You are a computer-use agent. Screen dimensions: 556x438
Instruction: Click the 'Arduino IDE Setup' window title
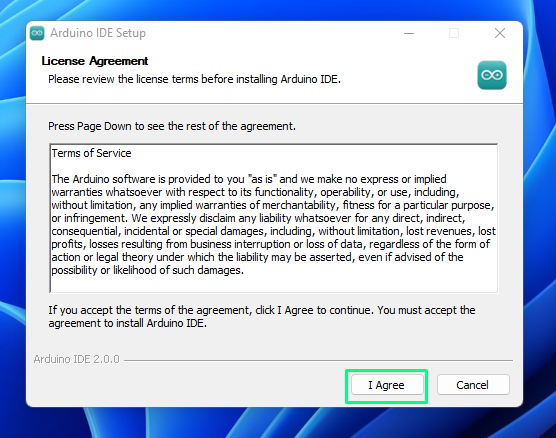[98, 33]
